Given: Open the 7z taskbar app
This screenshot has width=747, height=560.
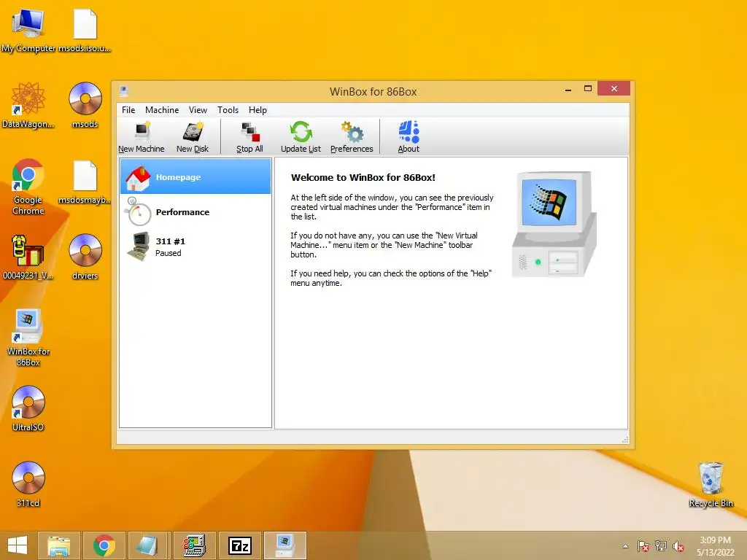Looking at the screenshot, I should pos(239,545).
